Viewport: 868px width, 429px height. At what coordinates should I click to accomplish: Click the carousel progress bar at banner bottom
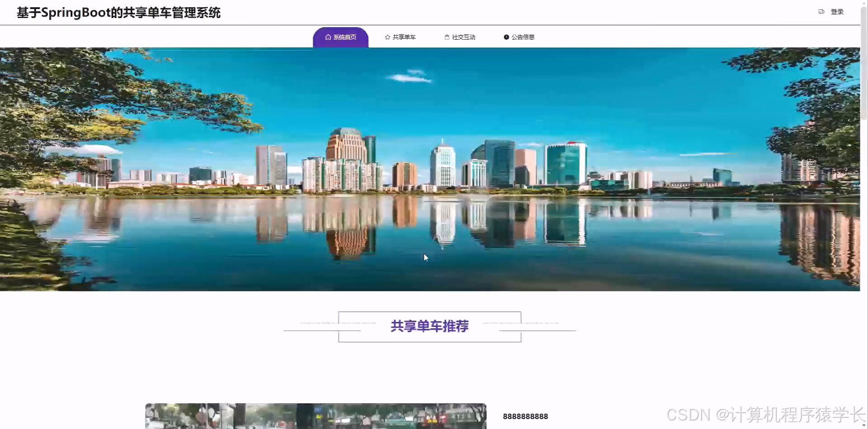tap(429, 289)
